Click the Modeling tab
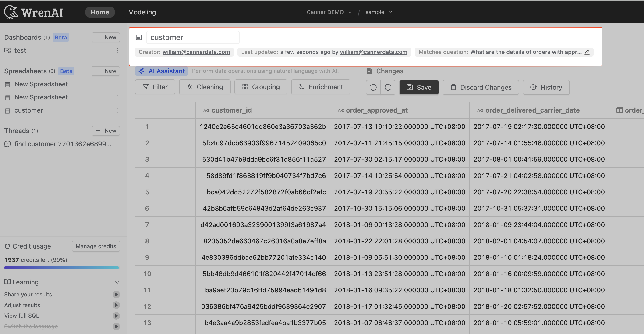 tap(142, 12)
